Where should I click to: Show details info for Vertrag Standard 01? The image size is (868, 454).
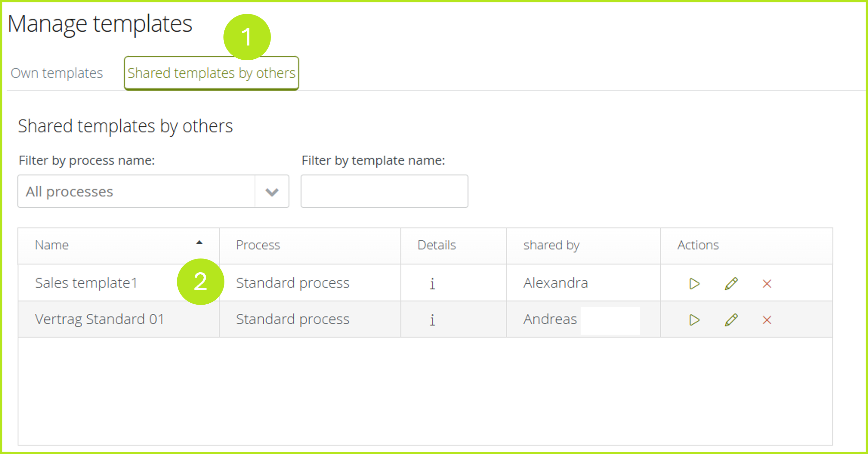click(x=432, y=320)
